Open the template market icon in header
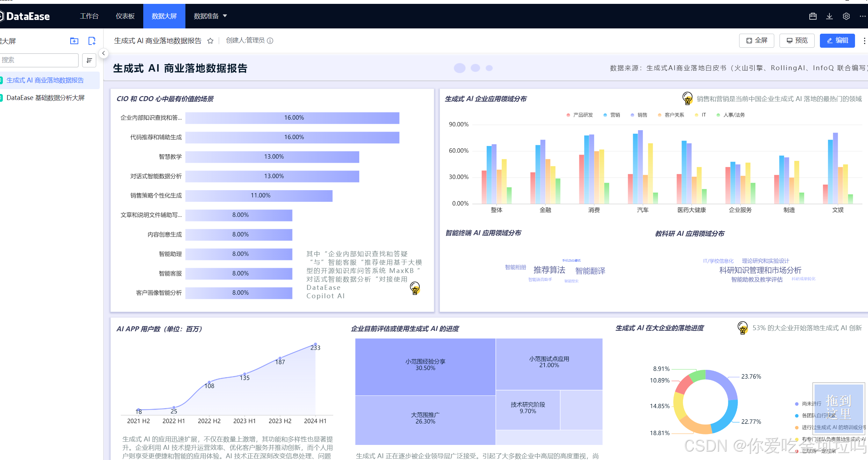 (x=813, y=16)
